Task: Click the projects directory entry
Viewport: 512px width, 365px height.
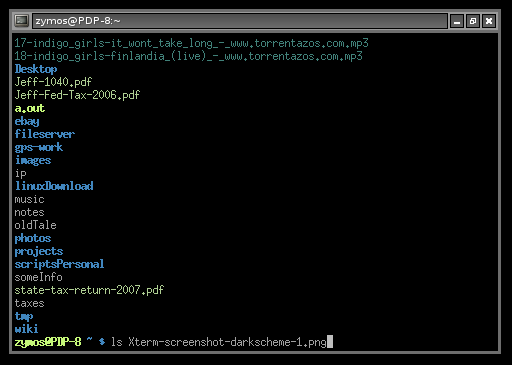Action: (x=39, y=251)
